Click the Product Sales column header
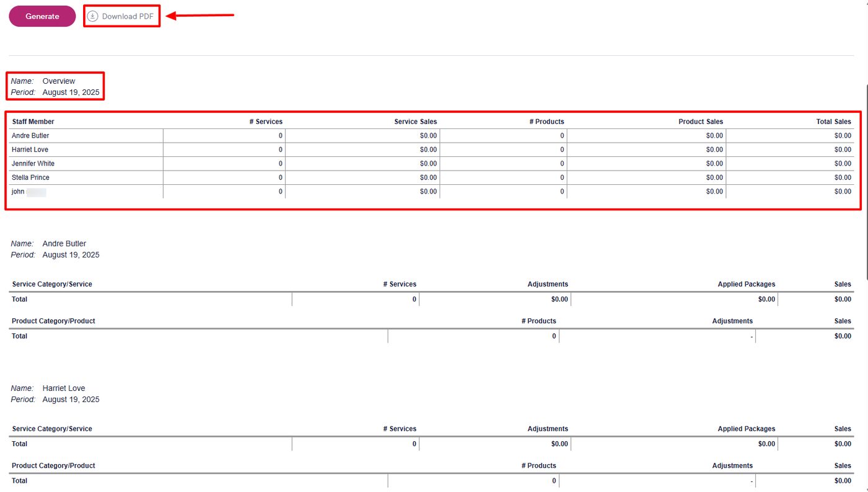The height and width of the screenshot is (492, 868). tap(700, 122)
